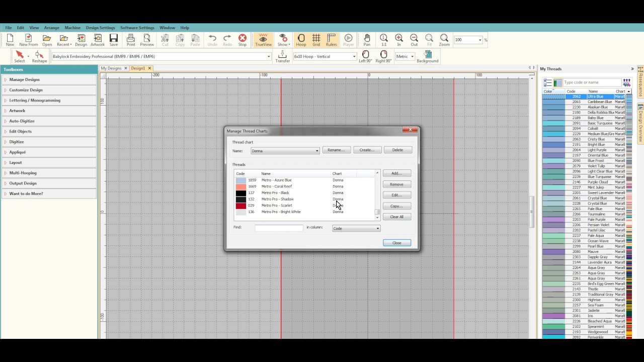Click the Clear All button
The width and height of the screenshot is (644, 362).
(396, 217)
